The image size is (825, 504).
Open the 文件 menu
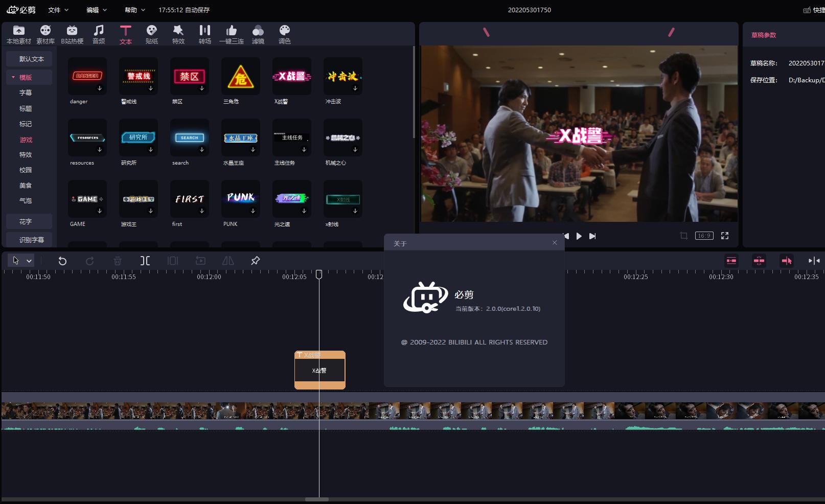point(58,10)
